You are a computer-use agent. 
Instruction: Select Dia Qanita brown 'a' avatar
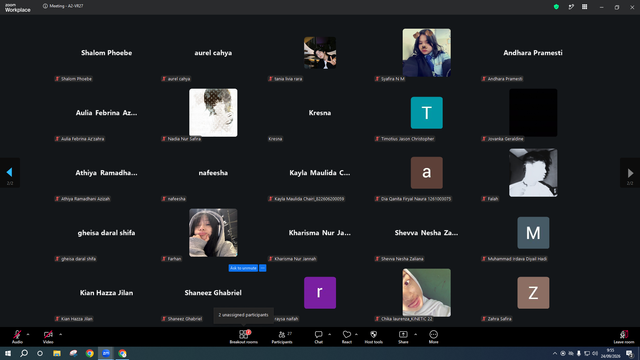[x=427, y=173]
